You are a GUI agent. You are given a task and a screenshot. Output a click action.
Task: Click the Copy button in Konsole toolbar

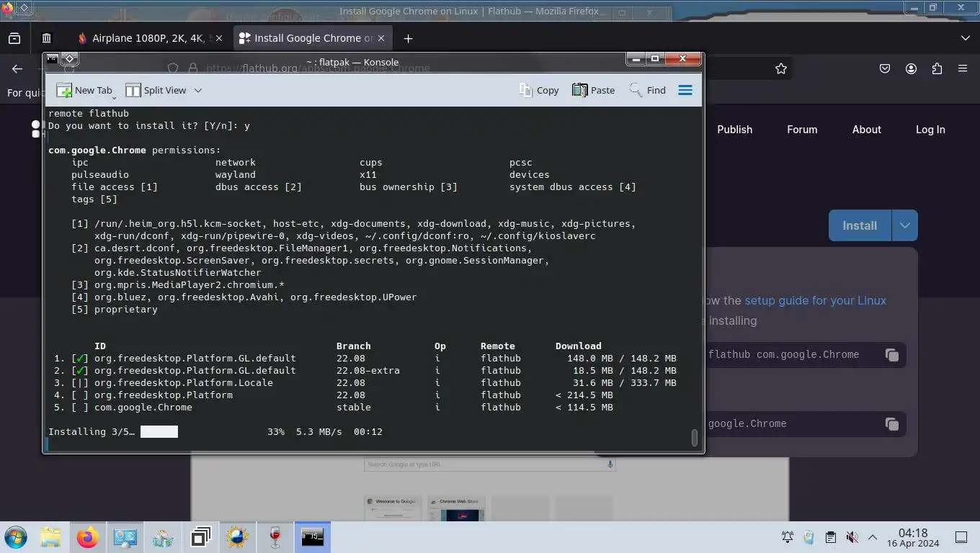pos(539,90)
